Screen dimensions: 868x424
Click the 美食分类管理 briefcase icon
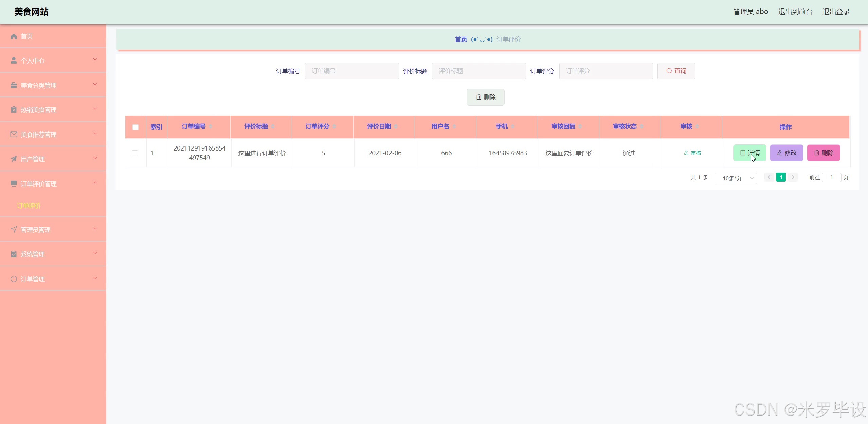coord(14,85)
